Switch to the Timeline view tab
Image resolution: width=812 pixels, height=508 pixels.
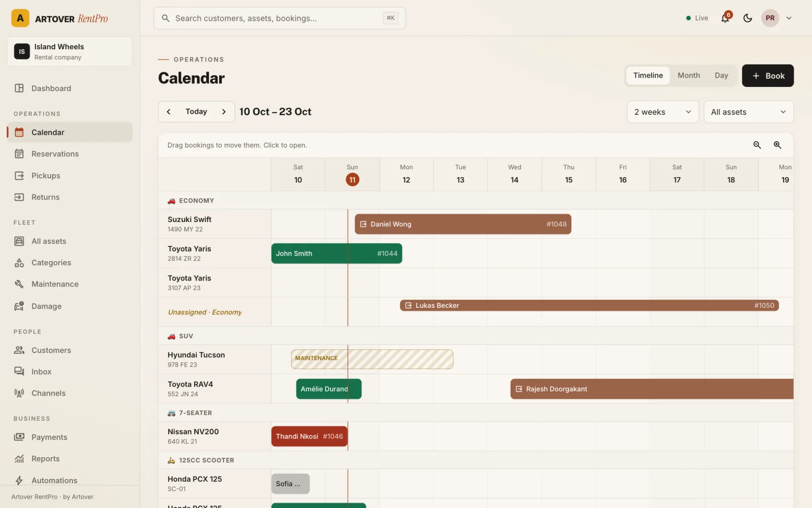(x=648, y=76)
